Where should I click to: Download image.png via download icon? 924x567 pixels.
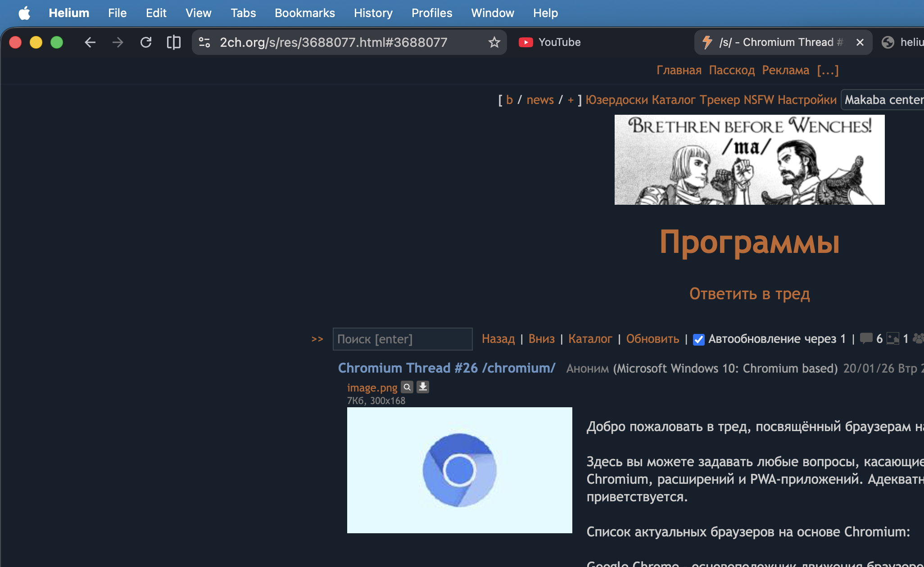pos(423,387)
